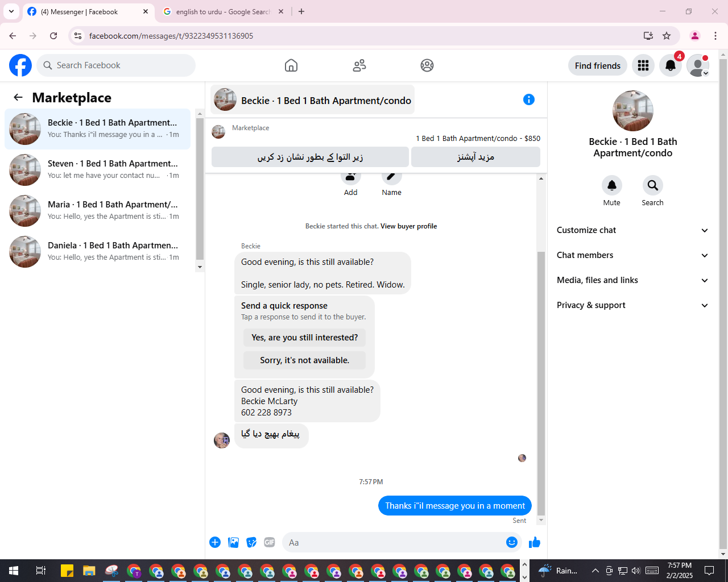Open Daniela conversation in the list
The image size is (728, 582).
coord(98,252)
